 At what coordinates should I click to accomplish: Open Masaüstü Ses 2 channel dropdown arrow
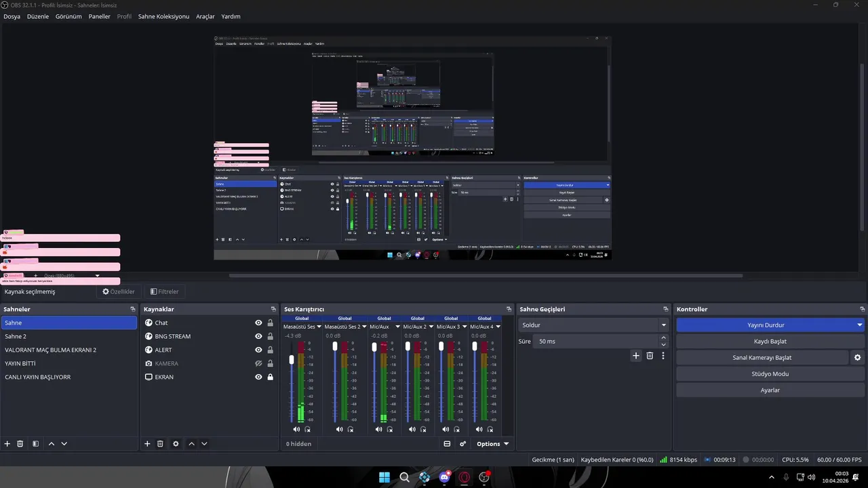364,327
